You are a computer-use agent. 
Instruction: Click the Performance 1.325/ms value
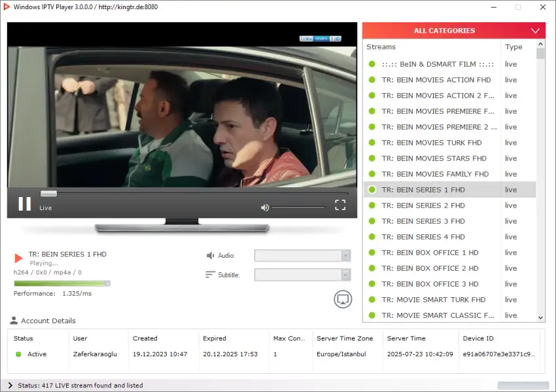77,293
